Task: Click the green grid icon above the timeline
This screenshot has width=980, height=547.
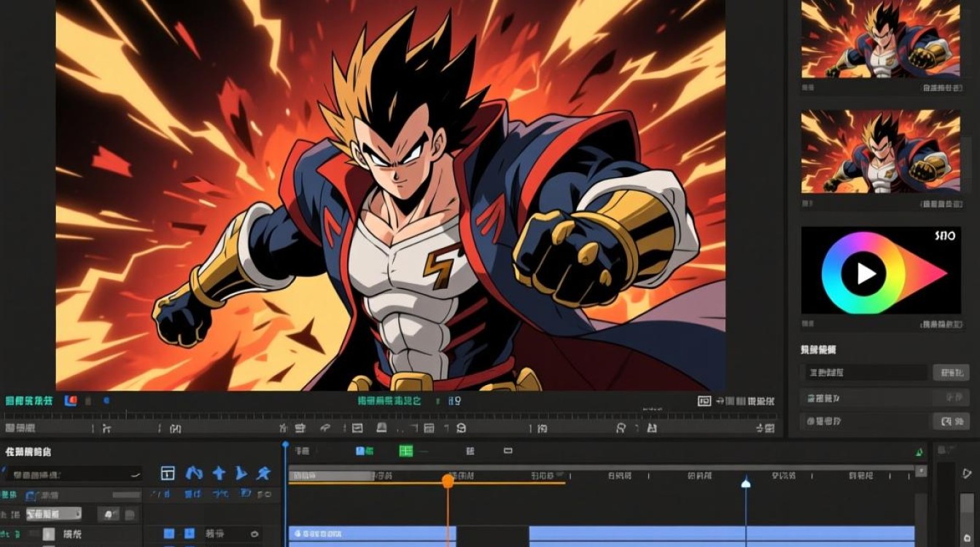Action: pos(405,451)
